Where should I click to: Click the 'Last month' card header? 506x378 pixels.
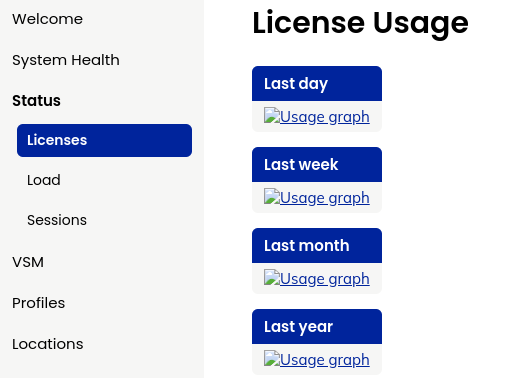coord(317,246)
